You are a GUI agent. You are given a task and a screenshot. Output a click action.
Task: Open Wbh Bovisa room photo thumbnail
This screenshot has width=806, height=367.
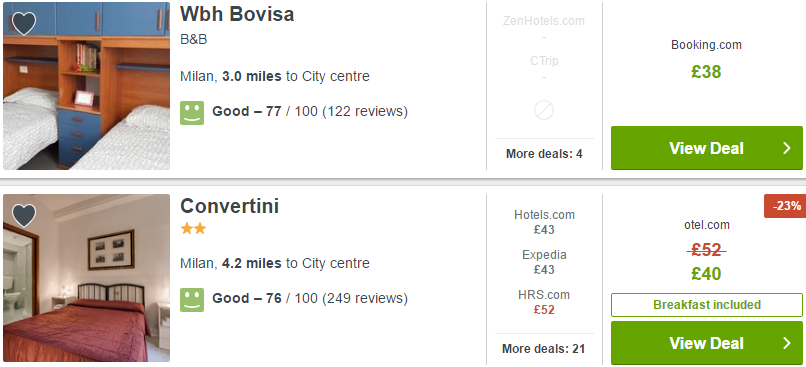tap(86, 86)
